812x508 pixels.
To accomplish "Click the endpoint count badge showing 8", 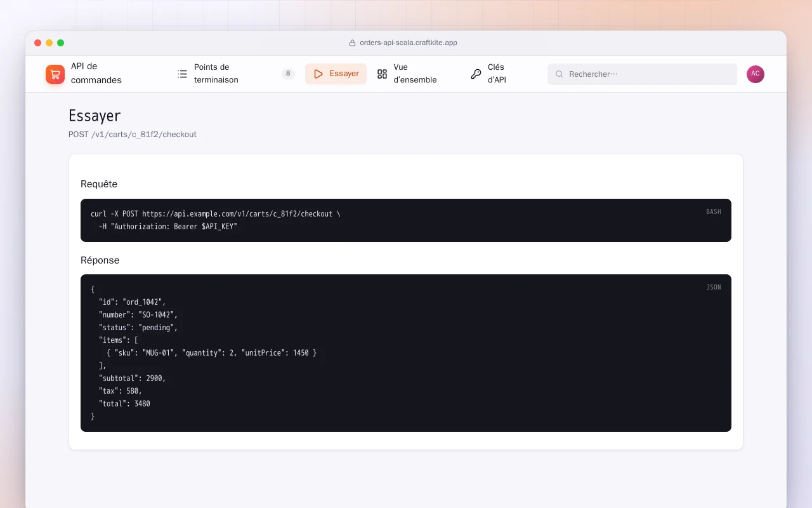I will (x=288, y=74).
